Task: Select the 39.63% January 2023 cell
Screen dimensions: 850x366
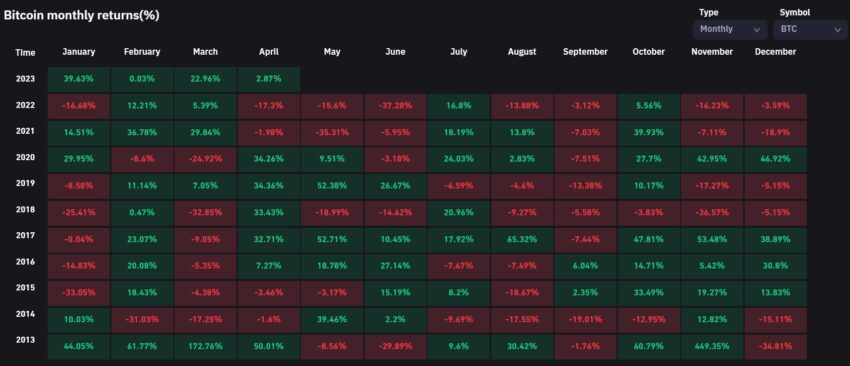Action: (79, 79)
